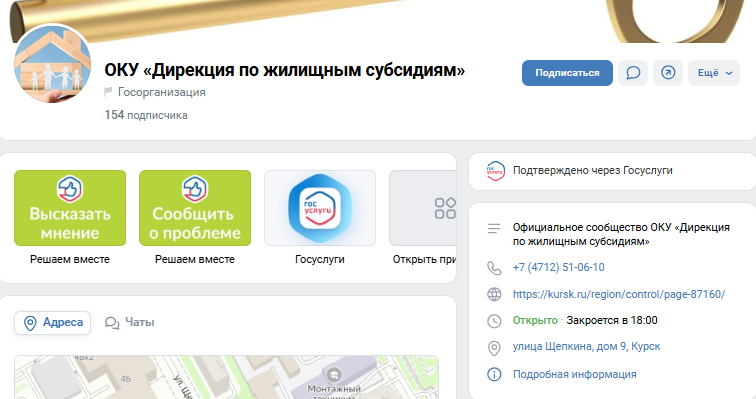This screenshot has height=399, width=756.
Task: Click the share arrow icon button
Action: [668, 73]
